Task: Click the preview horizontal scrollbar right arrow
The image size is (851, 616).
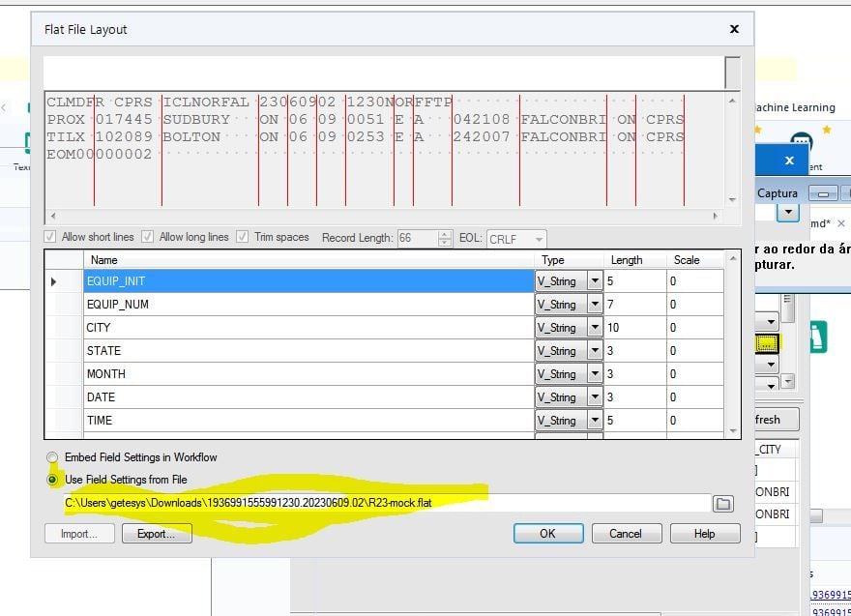Action: click(x=716, y=216)
